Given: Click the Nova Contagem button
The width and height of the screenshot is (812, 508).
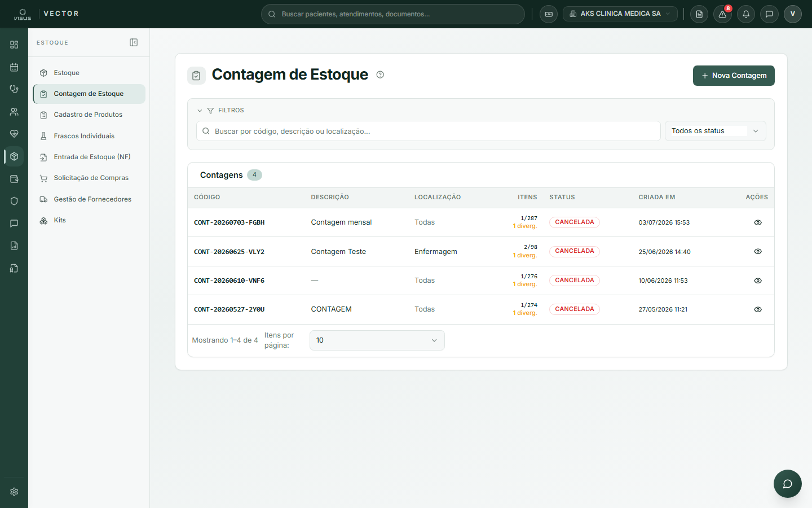Looking at the screenshot, I should tap(734, 76).
